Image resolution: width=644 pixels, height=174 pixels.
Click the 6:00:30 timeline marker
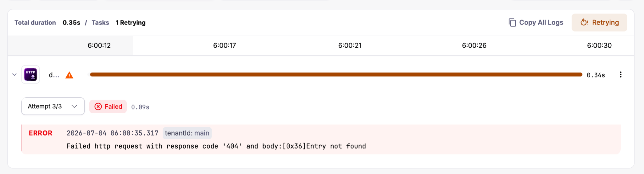599,45
